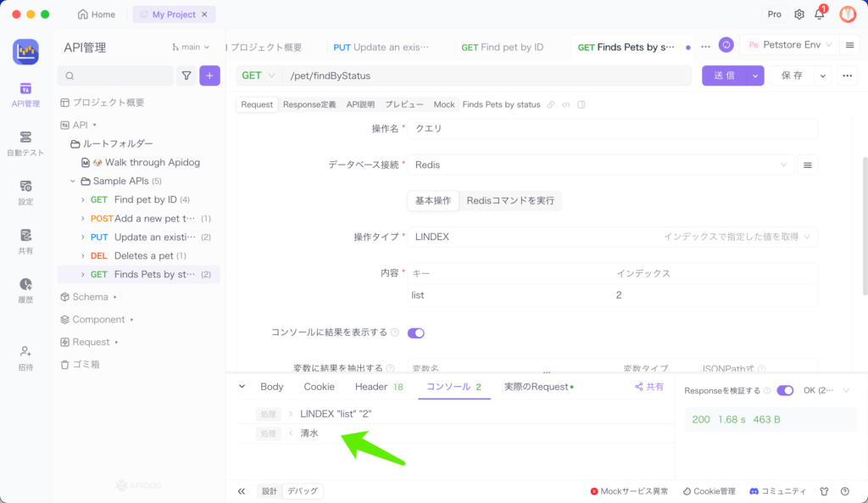This screenshot has height=503, width=868.
Task: Select the Response定義 tab
Action: [x=309, y=104]
